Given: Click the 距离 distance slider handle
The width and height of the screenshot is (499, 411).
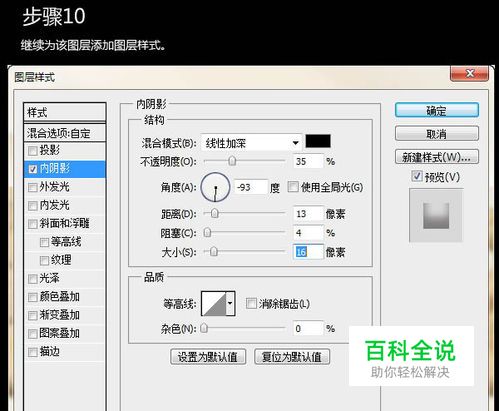Looking at the screenshot, I should (x=215, y=213).
